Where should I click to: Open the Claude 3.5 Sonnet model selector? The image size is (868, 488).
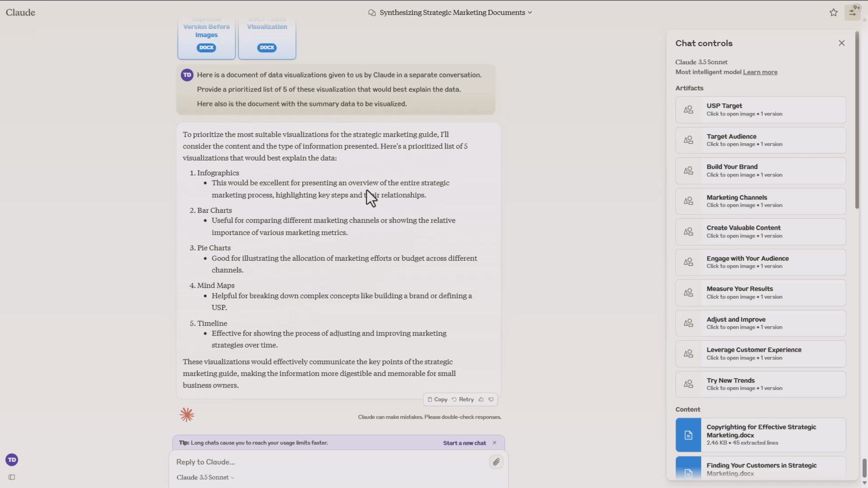[206, 477]
